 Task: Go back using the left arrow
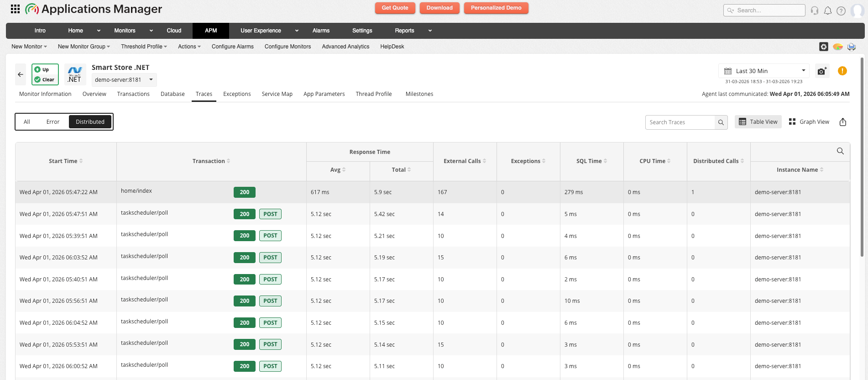[21, 74]
